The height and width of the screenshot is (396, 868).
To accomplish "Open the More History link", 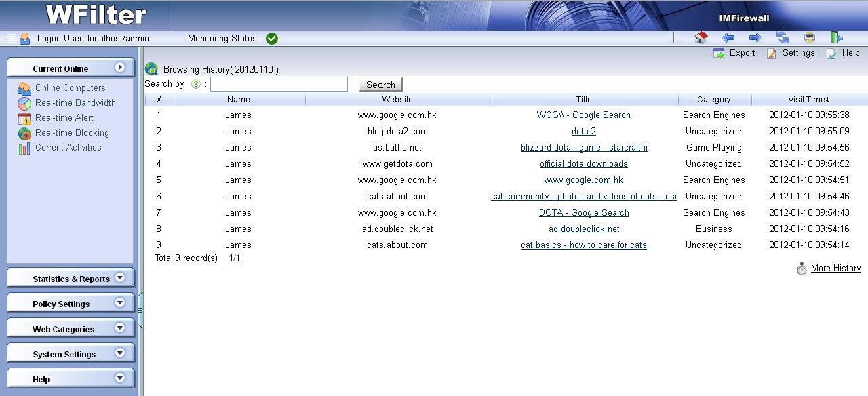I will (x=835, y=269).
